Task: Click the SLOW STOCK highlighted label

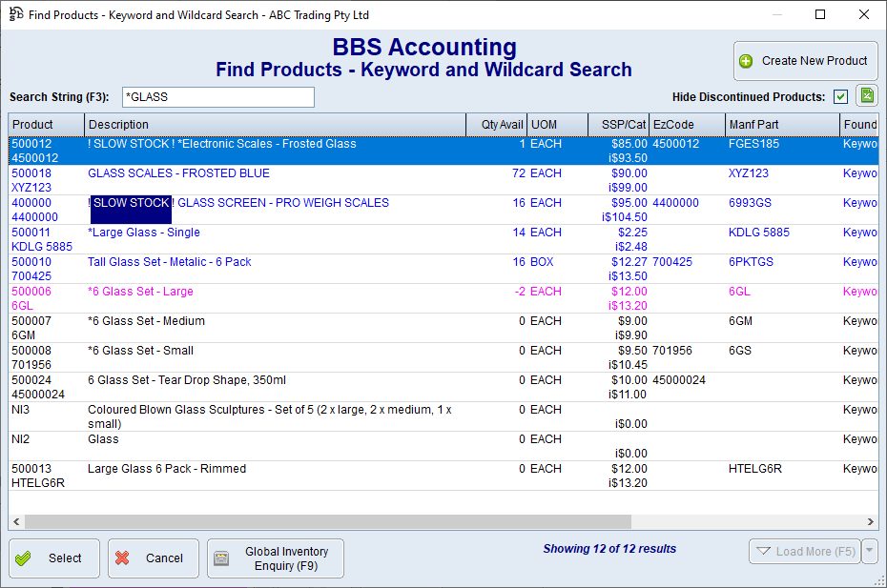Action: (131, 204)
